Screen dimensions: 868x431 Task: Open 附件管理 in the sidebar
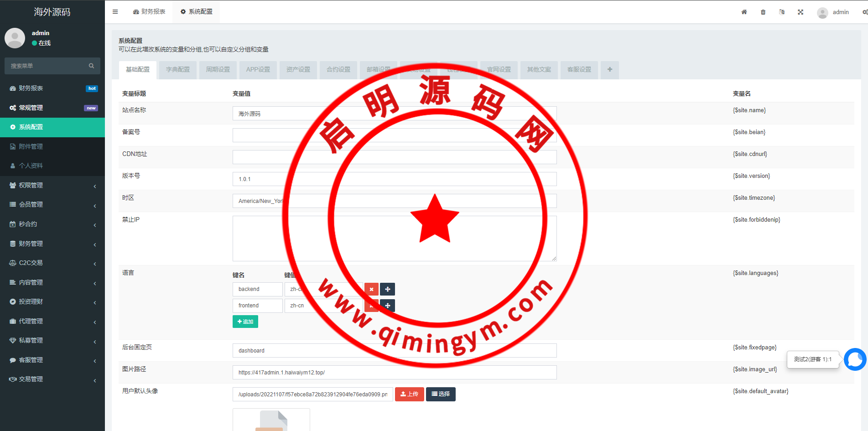click(31, 146)
